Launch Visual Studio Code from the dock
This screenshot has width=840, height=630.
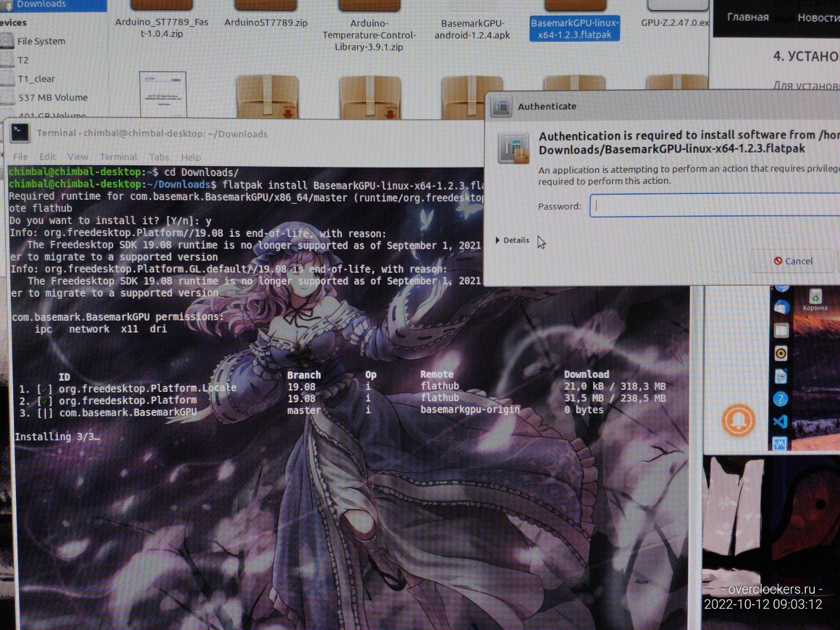pos(781,422)
